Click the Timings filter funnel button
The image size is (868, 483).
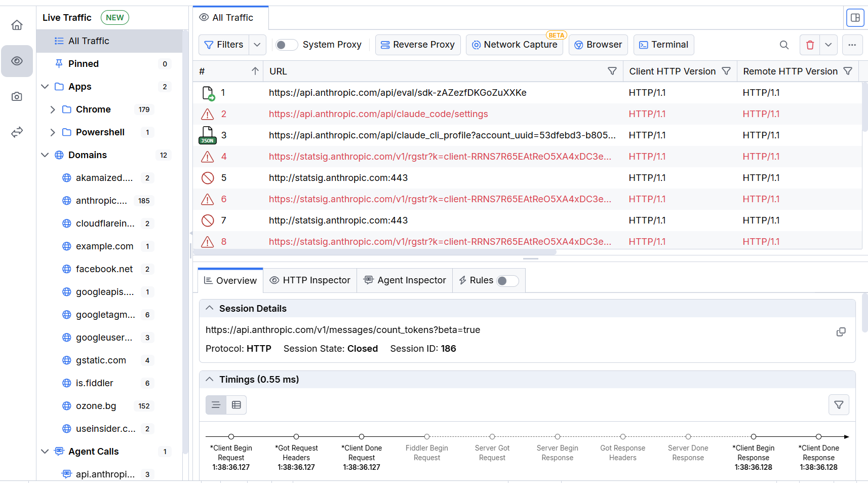pyautogui.click(x=839, y=405)
